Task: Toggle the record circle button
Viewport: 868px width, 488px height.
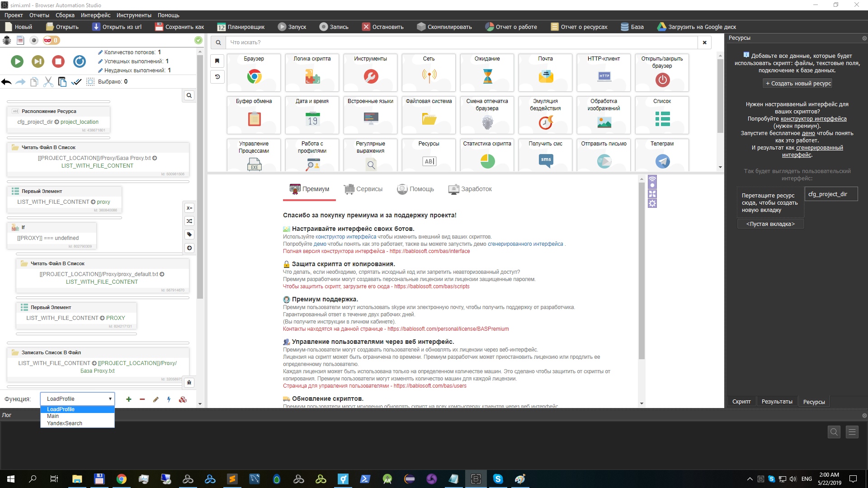Action: [33, 40]
